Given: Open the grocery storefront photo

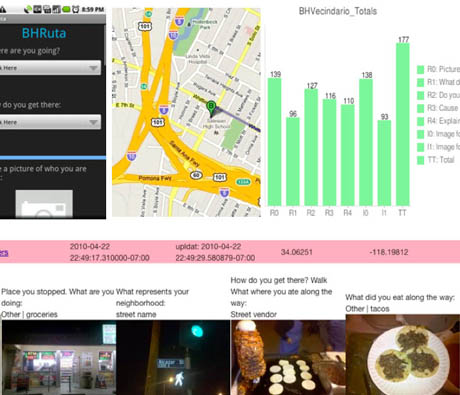Looking at the screenshot, I should [x=59, y=357].
